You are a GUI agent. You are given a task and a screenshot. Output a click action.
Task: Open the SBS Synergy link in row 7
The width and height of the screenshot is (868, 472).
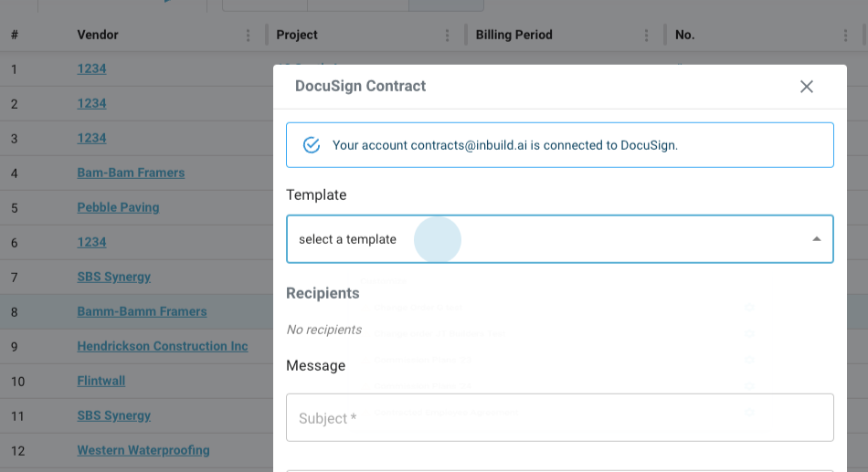point(114,277)
